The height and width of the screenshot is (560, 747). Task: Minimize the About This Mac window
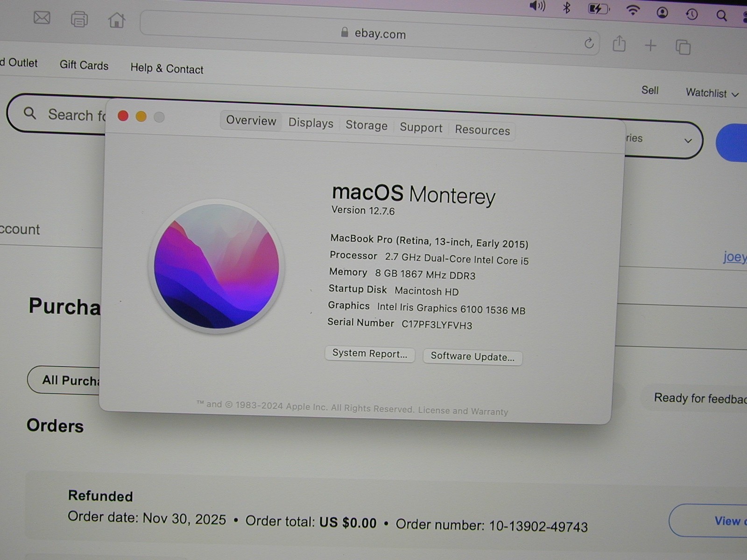141,117
